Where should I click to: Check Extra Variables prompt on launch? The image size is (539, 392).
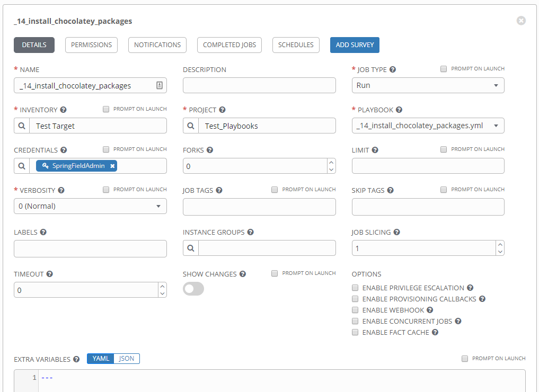[x=465, y=358]
